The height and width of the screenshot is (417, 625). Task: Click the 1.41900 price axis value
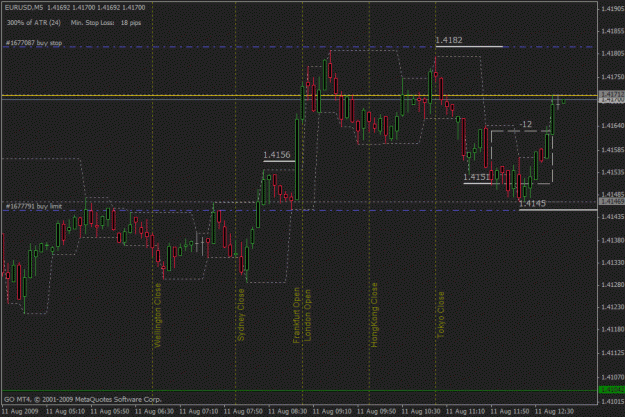point(613,9)
